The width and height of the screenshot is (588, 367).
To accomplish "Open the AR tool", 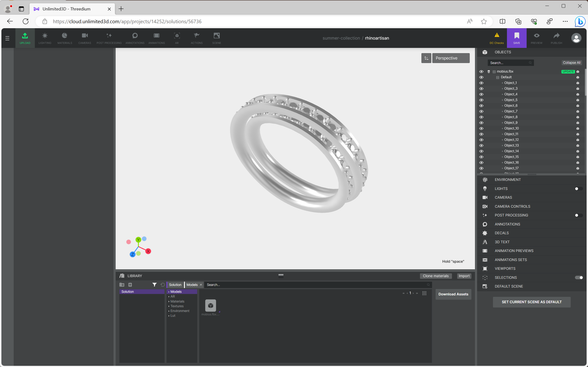I will pyautogui.click(x=177, y=38).
